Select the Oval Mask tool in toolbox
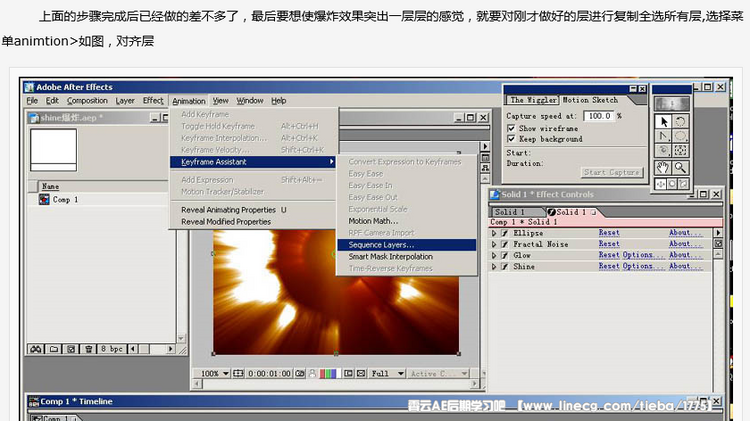The height and width of the screenshot is (421, 750). tap(680, 136)
